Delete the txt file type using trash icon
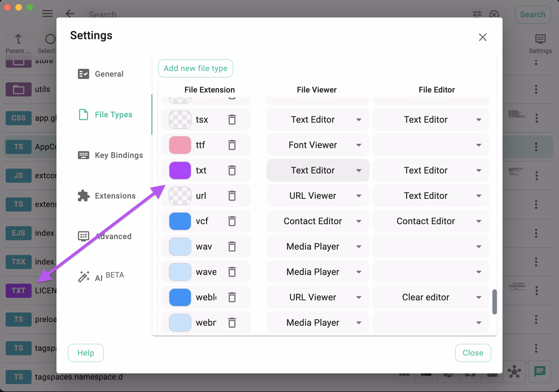The image size is (559, 392). 232,170
